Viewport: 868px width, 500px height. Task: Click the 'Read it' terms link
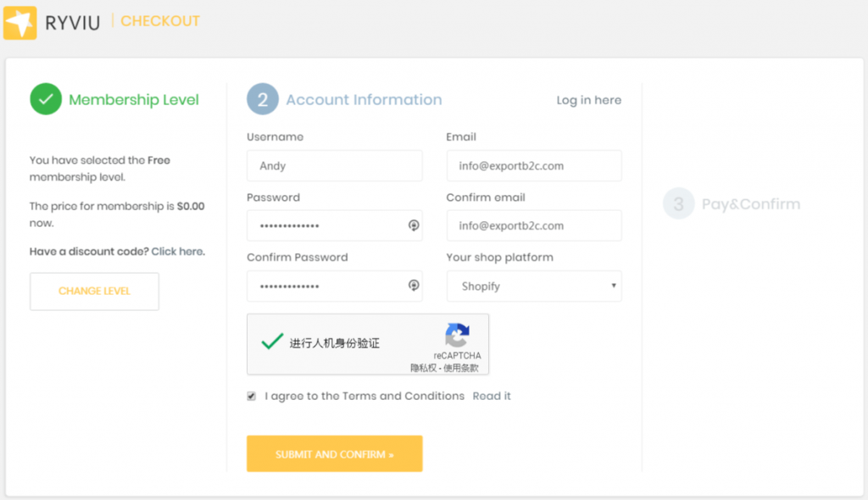pos(492,395)
